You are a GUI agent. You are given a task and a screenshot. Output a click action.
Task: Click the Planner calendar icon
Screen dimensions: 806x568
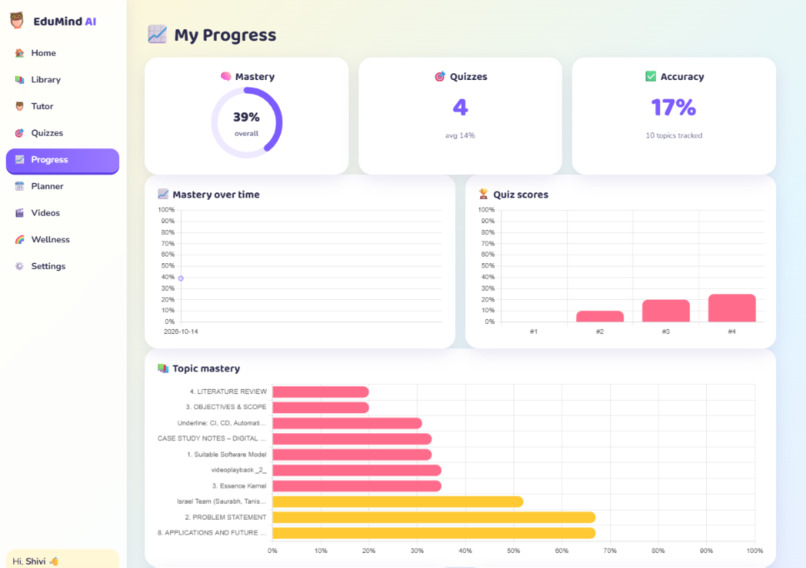coord(20,186)
